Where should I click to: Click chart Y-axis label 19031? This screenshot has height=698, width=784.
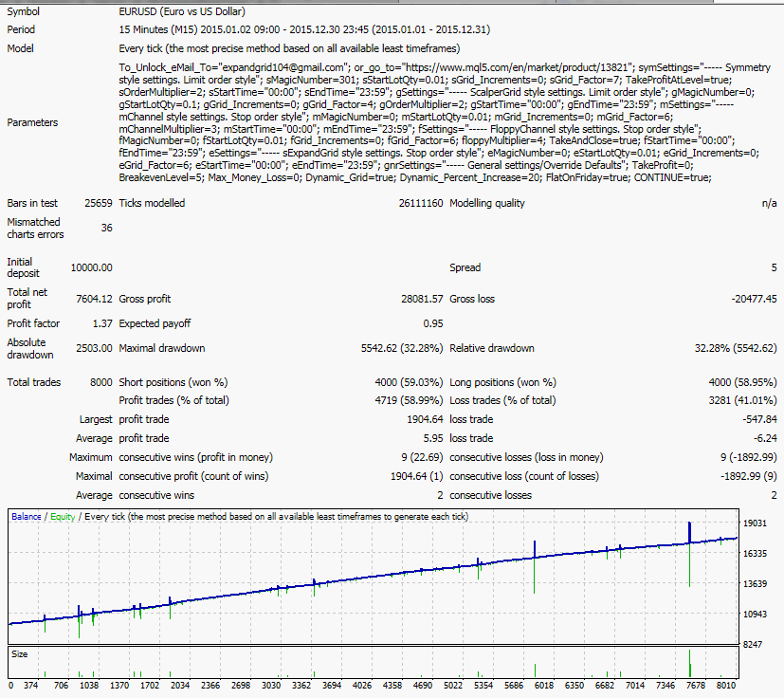(755, 523)
